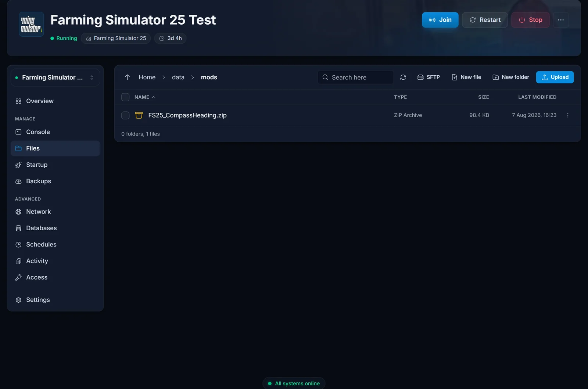588x389 pixels.
Task: Open row actions menu for FS25_CompassHeading.zip
Action: 568,115
